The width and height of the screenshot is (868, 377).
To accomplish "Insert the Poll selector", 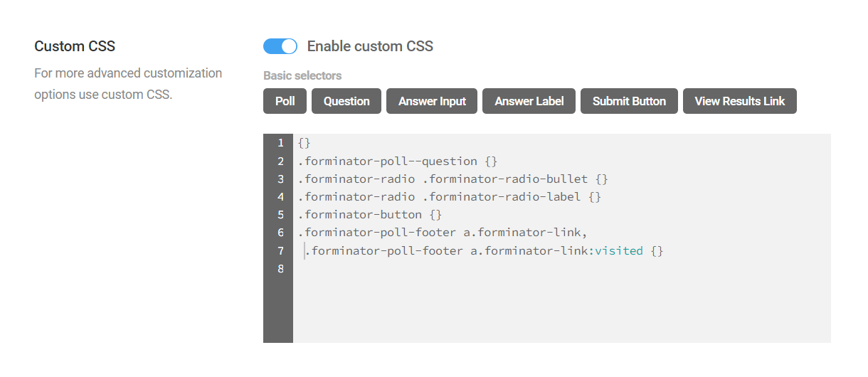I will point(285,101).
